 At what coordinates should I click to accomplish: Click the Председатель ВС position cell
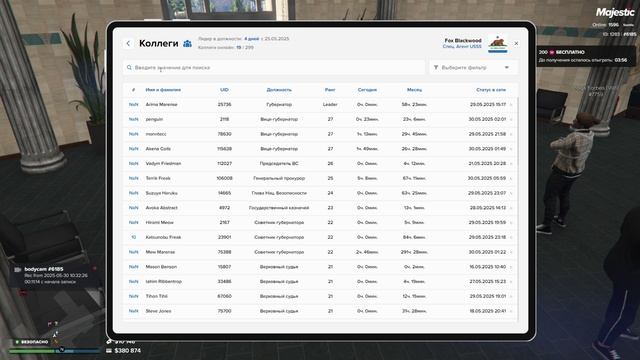click(279, 163)
